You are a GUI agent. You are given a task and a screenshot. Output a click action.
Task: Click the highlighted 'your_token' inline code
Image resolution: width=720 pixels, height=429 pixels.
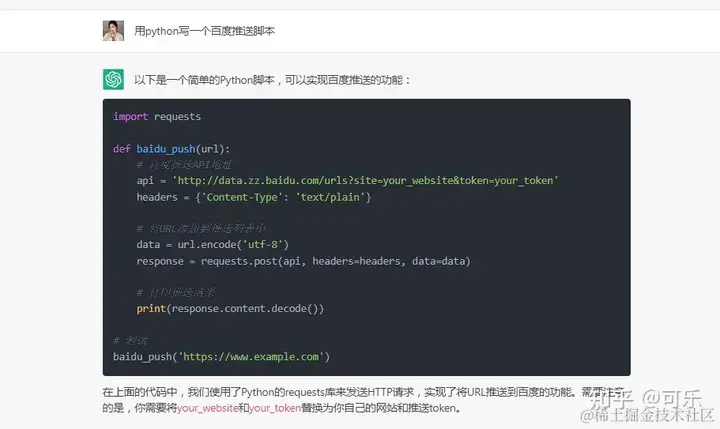click(x=275, y=408)
